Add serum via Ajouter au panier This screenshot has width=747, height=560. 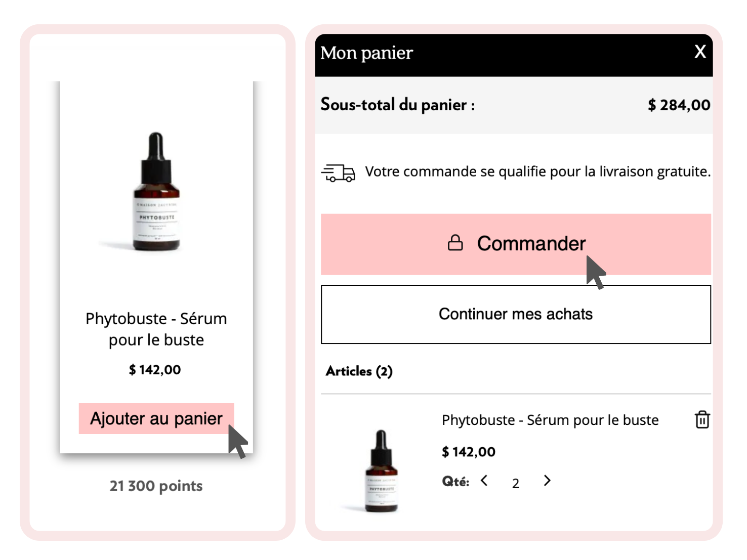(156, 418)
